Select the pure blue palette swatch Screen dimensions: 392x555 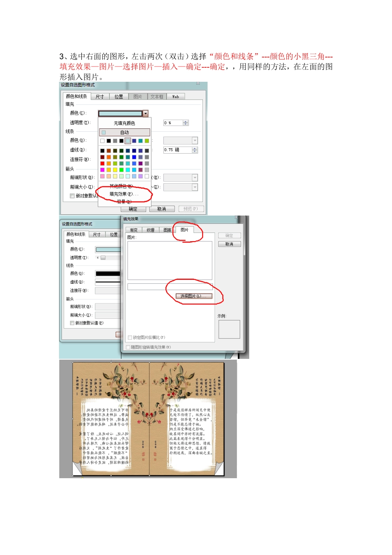coord(134,157)
